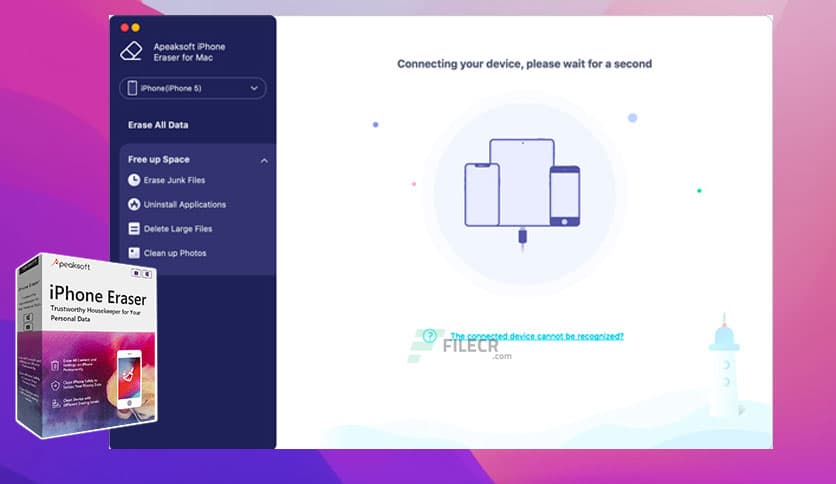Click the Connecting your device message
The image size is (836, 484).
[524, 64]
